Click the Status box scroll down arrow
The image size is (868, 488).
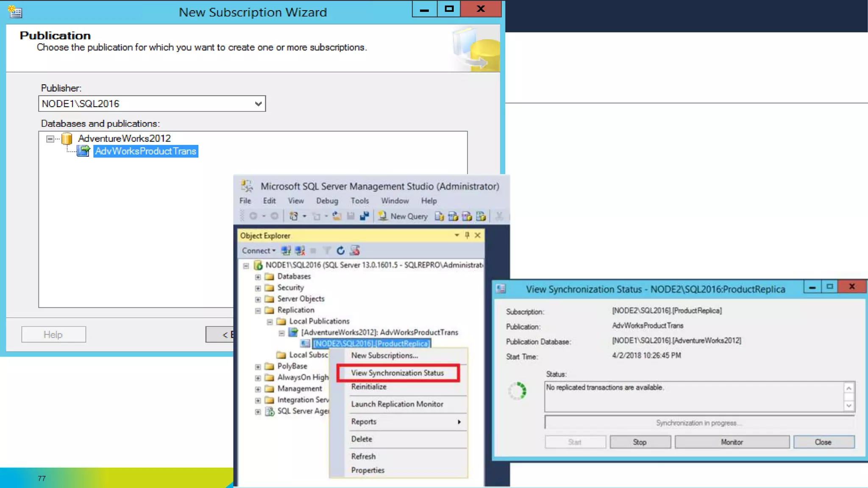(849, 405)
